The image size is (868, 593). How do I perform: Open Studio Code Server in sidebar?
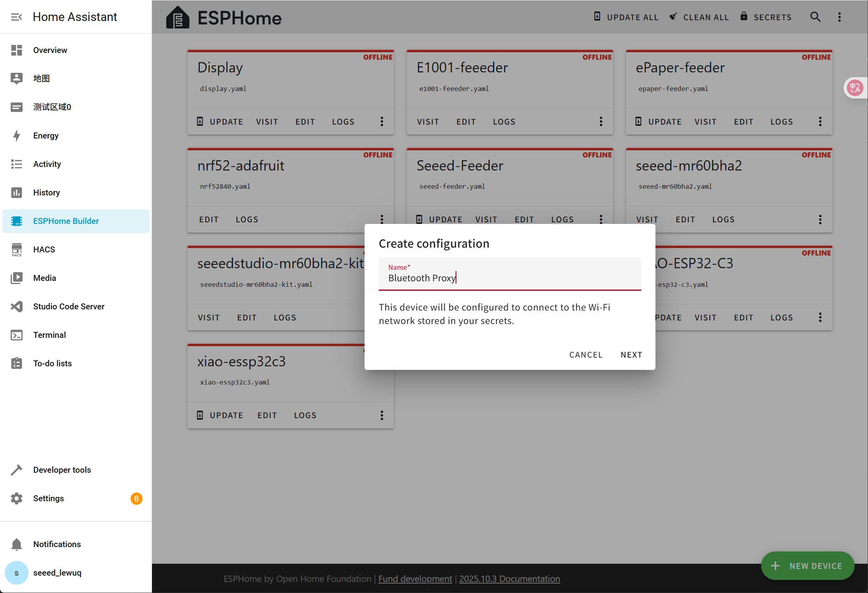pyautogui.click(x=68, y=307)
